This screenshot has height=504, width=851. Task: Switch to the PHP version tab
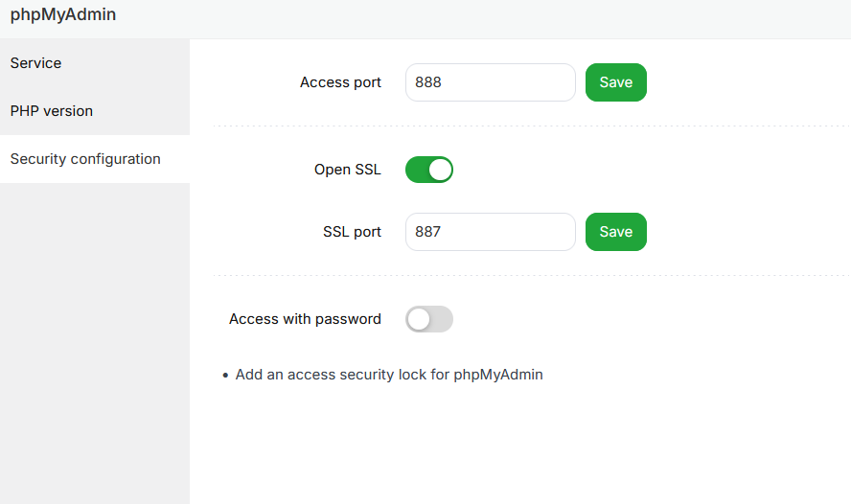pos(52,111)
